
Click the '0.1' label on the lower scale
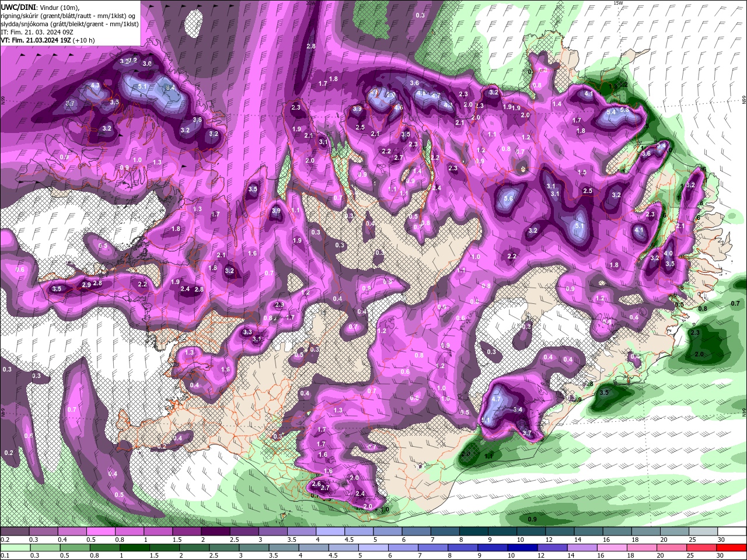(x=5, y=556)
